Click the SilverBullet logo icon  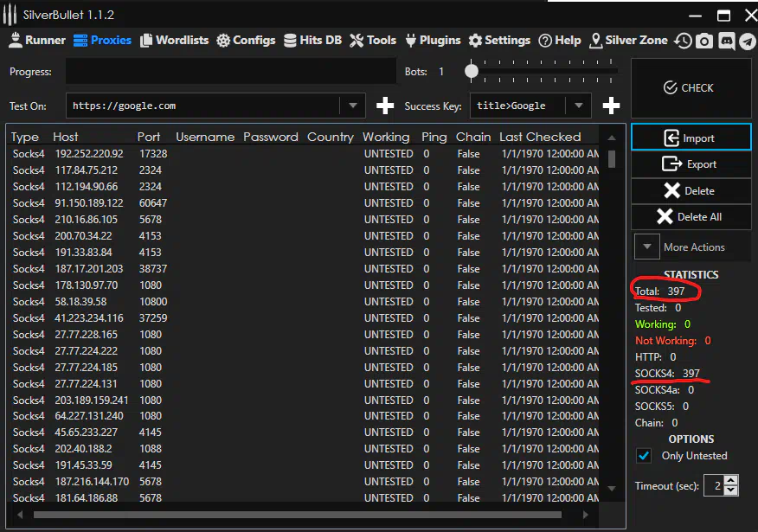pyautogui.click(x=10, y=15)
